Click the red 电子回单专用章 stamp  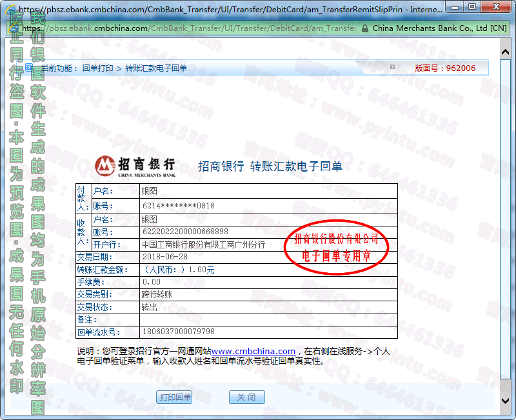336,247
